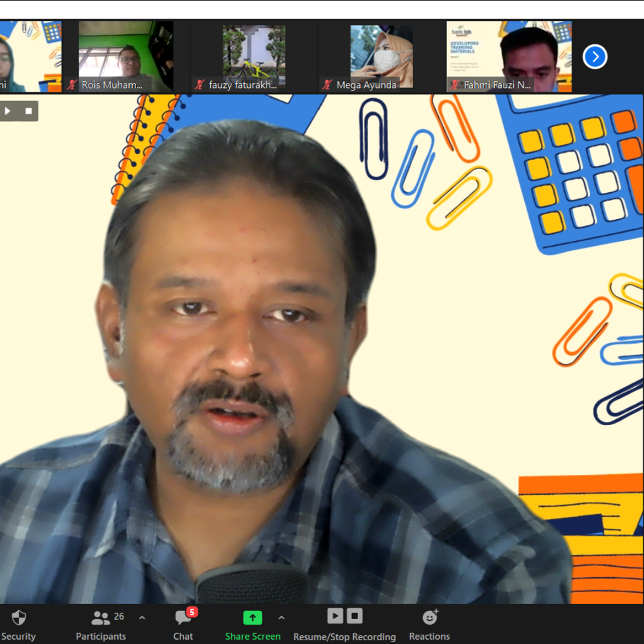The image size is (644, 644).
Task: Click the red chat badge showing 5
Action: 192,612
